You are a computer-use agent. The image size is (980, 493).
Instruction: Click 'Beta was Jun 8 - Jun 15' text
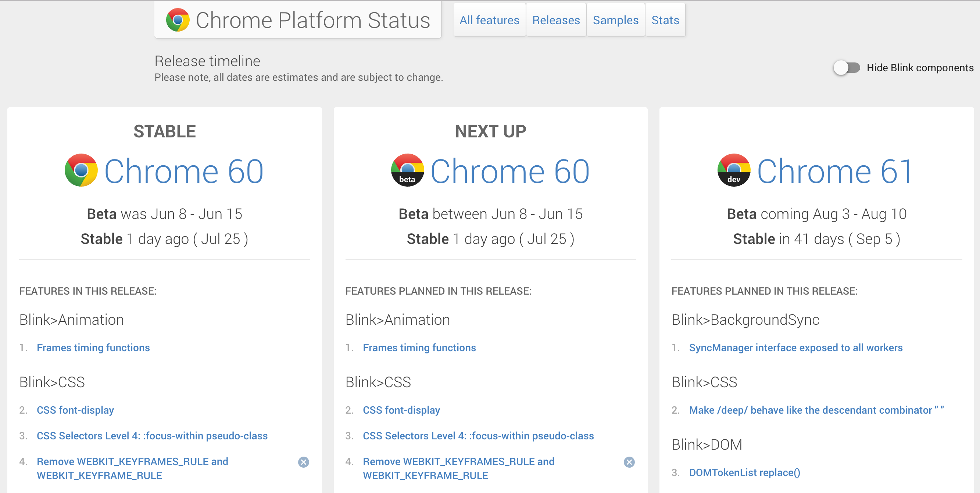click(x=164, y=213)
